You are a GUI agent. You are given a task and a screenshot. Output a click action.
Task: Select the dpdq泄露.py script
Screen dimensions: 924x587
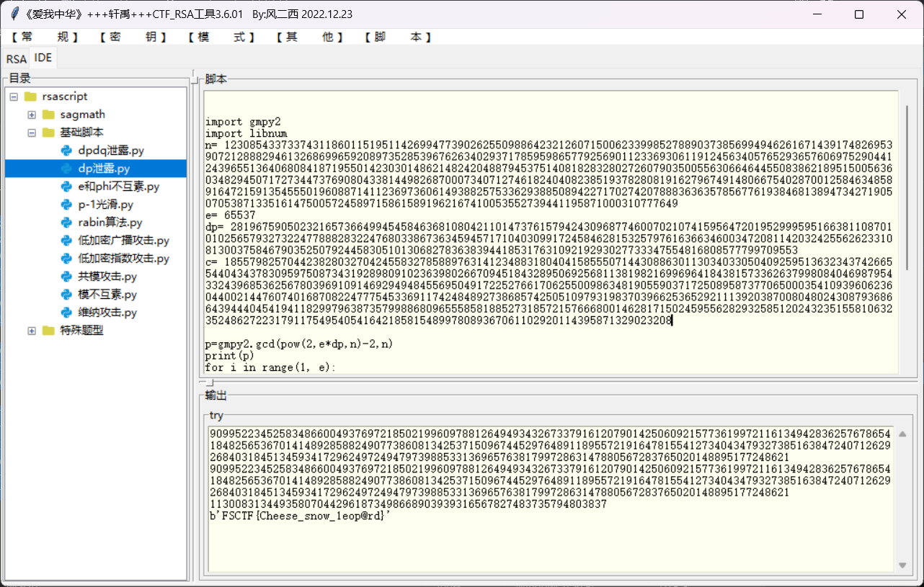[111, 151]
